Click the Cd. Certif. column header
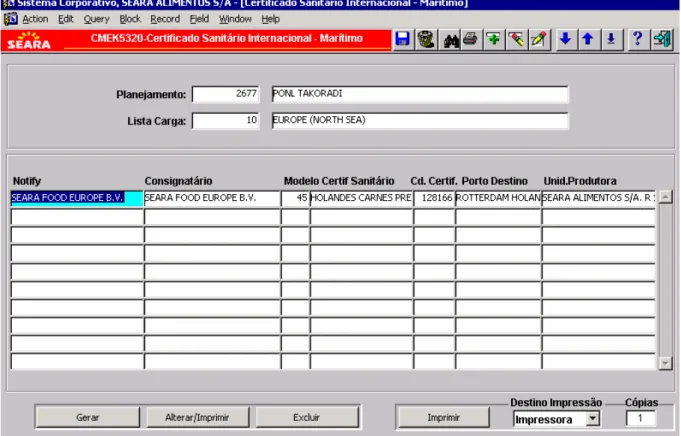Screen dimensions: 681x436 point(434,181)
